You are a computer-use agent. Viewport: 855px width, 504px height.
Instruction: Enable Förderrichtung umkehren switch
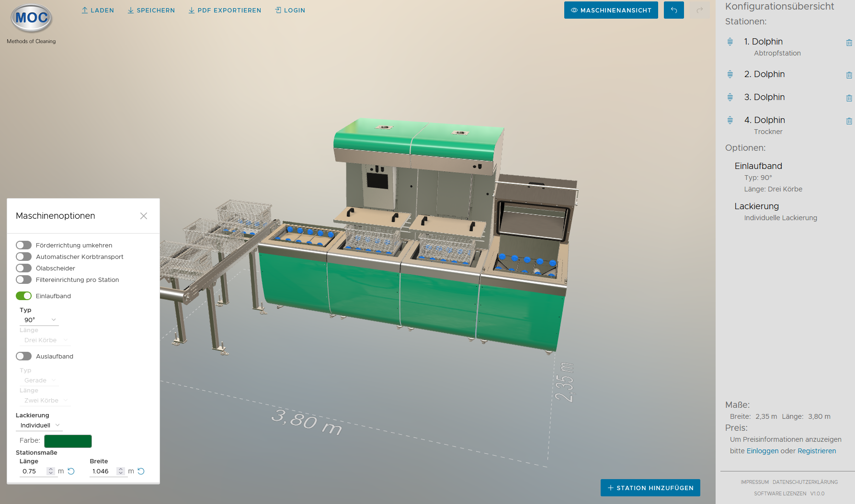(23, 245)
